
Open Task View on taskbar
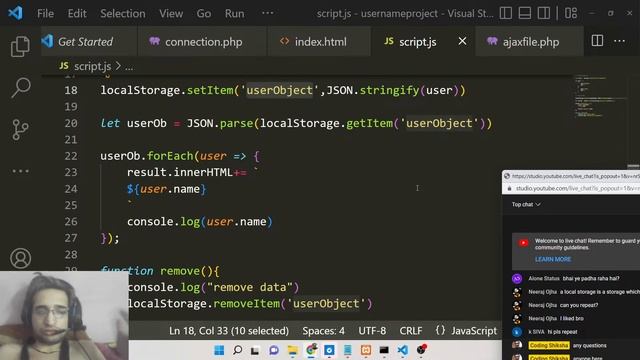click(255, 350)
